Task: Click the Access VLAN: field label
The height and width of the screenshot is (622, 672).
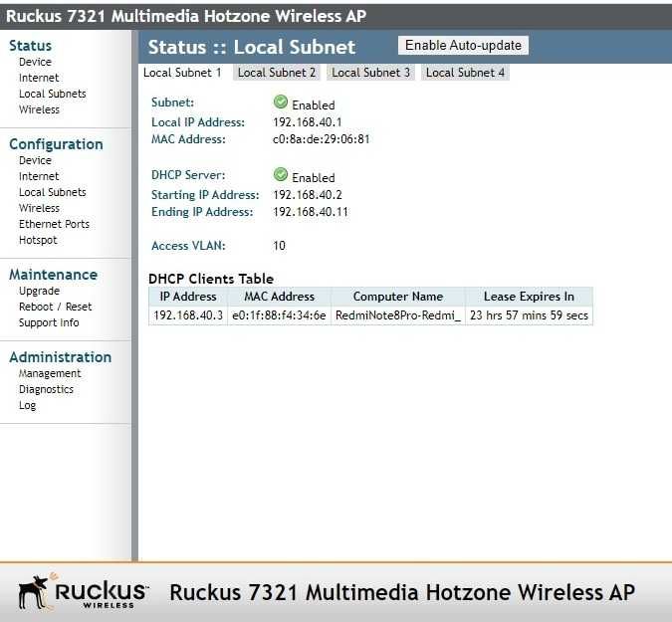Action: coord(188,246)
